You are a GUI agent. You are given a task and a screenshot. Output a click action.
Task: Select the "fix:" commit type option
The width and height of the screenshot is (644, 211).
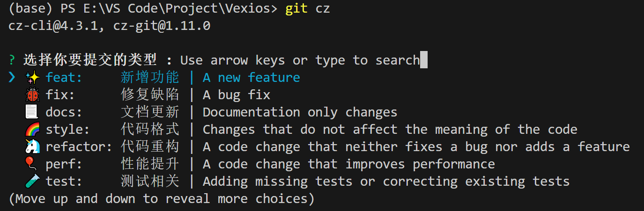60,95
